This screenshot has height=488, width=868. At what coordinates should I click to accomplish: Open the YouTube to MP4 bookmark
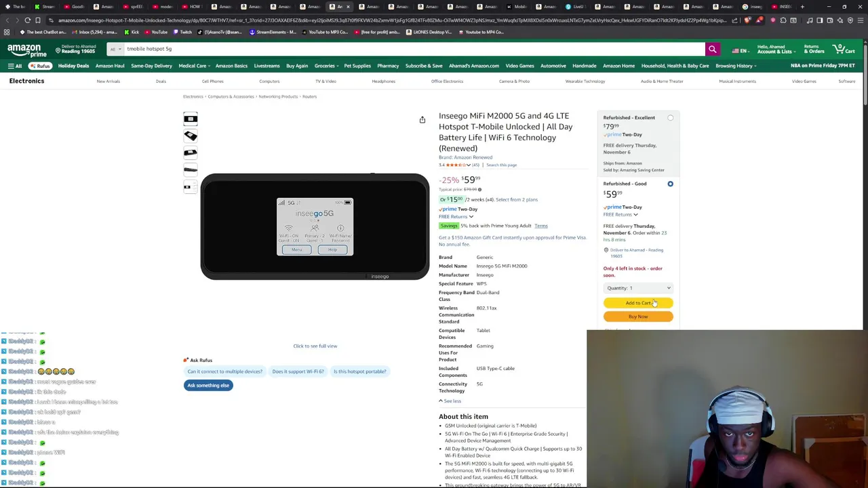click(481, 32)
